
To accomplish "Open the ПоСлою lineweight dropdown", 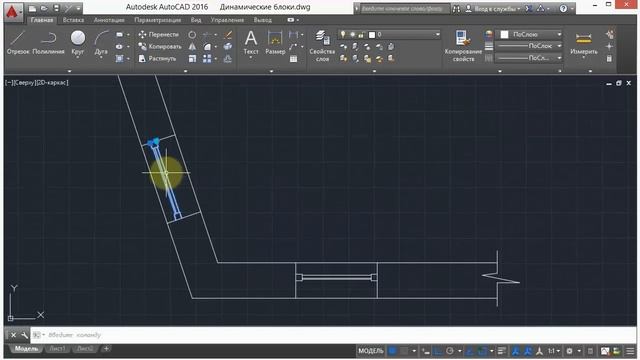I will (529, 46).
